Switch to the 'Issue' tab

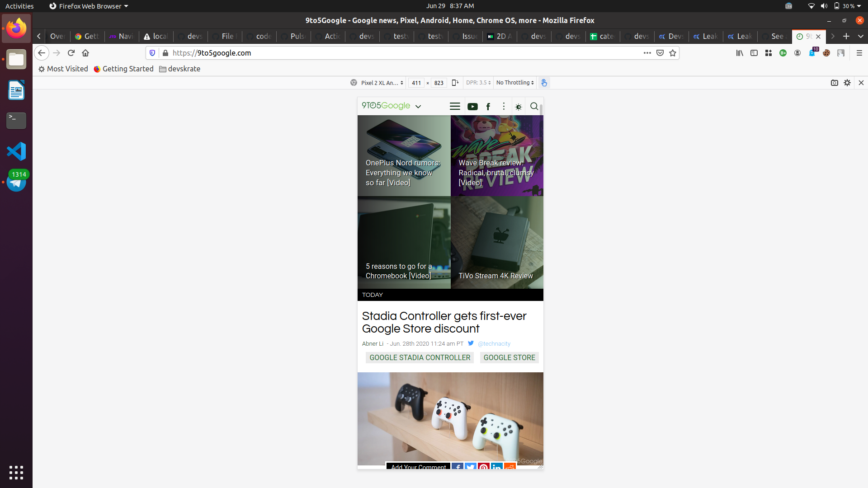(x=465, y=36)
